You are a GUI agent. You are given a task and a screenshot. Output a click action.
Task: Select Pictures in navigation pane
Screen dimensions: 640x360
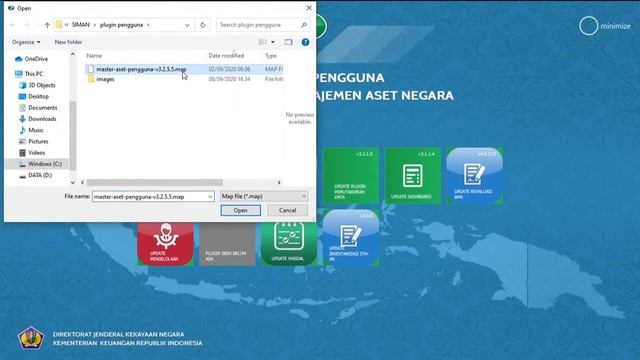click(x=33, y=141)
